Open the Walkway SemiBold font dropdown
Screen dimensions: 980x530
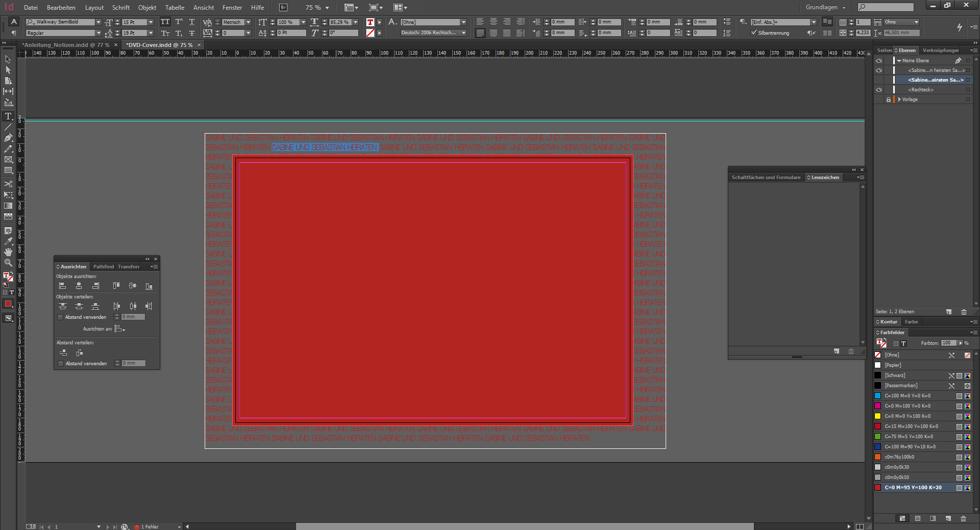pos(99,22)
